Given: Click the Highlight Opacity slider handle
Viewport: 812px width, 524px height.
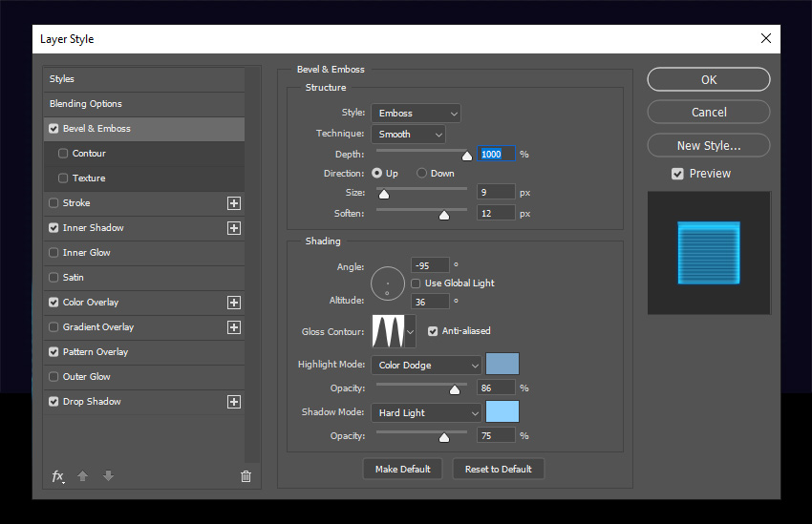Looking at the screenshot, I should [455, 390].
